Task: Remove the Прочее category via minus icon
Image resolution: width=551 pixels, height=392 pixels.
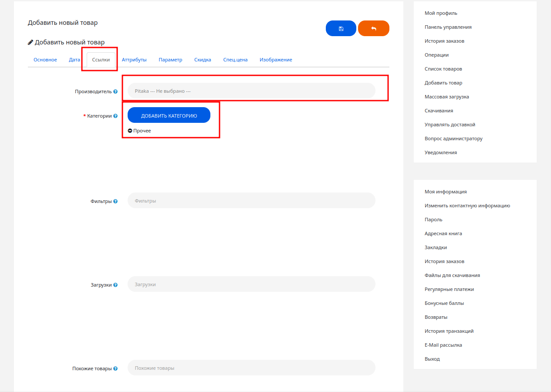Action: (x=130, y=131)
